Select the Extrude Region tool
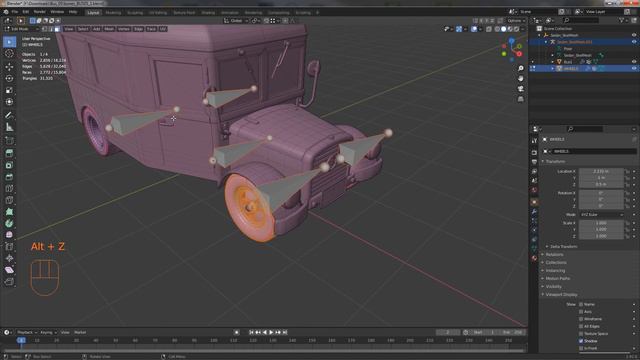Screen dimensions: 640x360 point(9,153)
